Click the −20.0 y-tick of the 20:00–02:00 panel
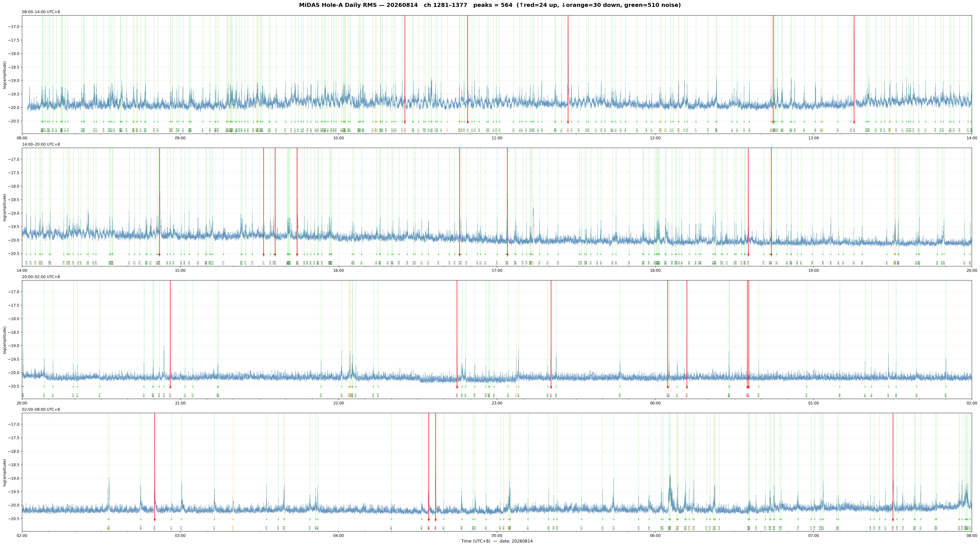 [14, 373]
